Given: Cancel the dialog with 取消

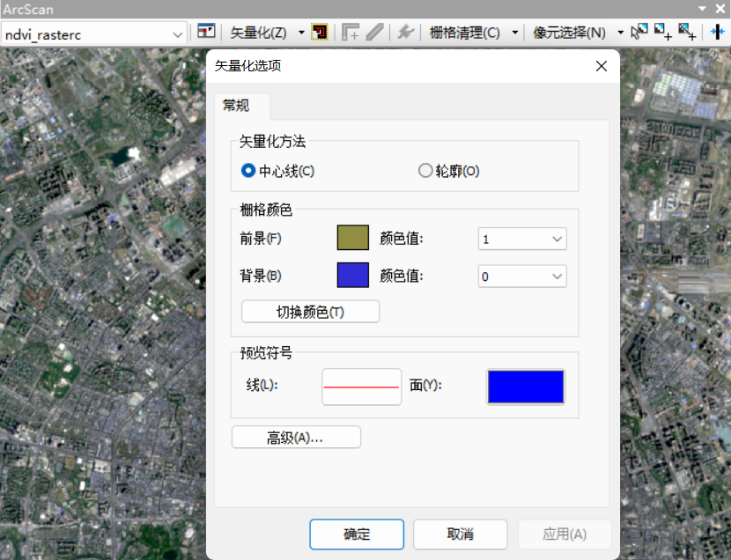Looking at the screenshot, I should [460, 534].
